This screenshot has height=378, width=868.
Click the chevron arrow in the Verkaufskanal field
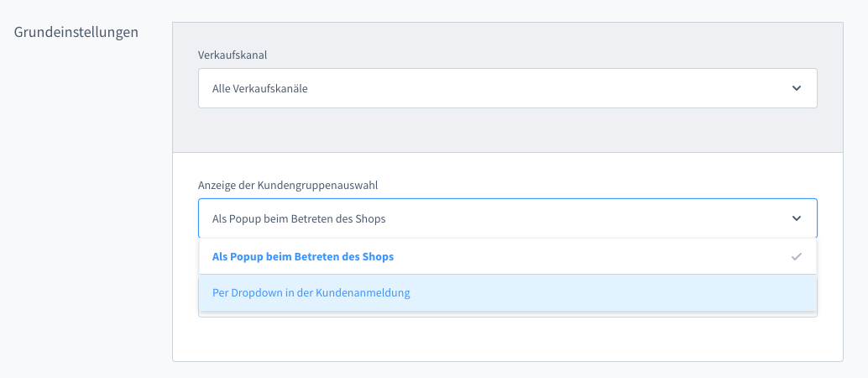tap(796, 88)
